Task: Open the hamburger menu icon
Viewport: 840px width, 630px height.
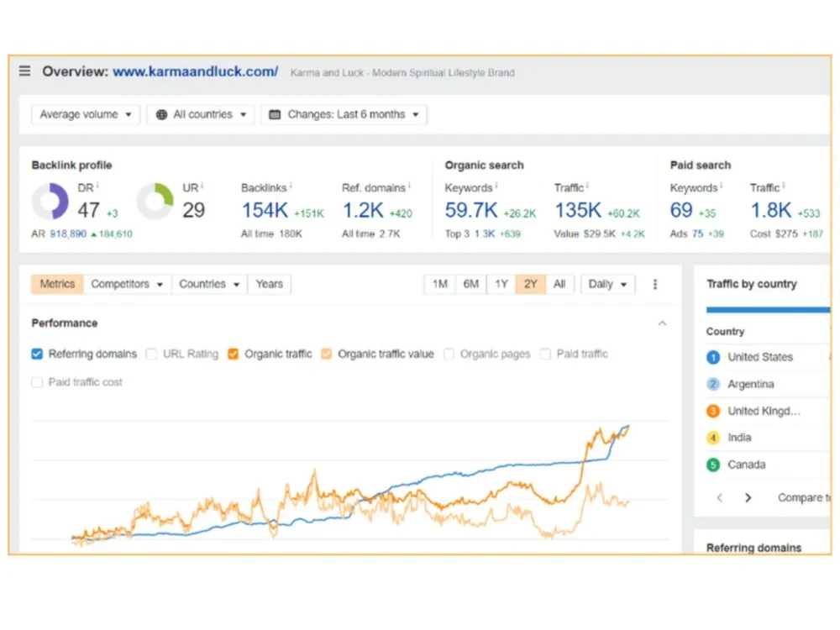Action: [x=24, y=71]
